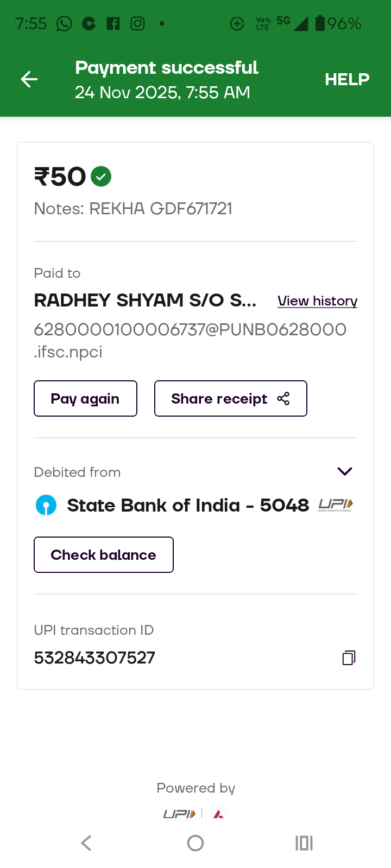Tap the Android system back button

tap(86, 843)
